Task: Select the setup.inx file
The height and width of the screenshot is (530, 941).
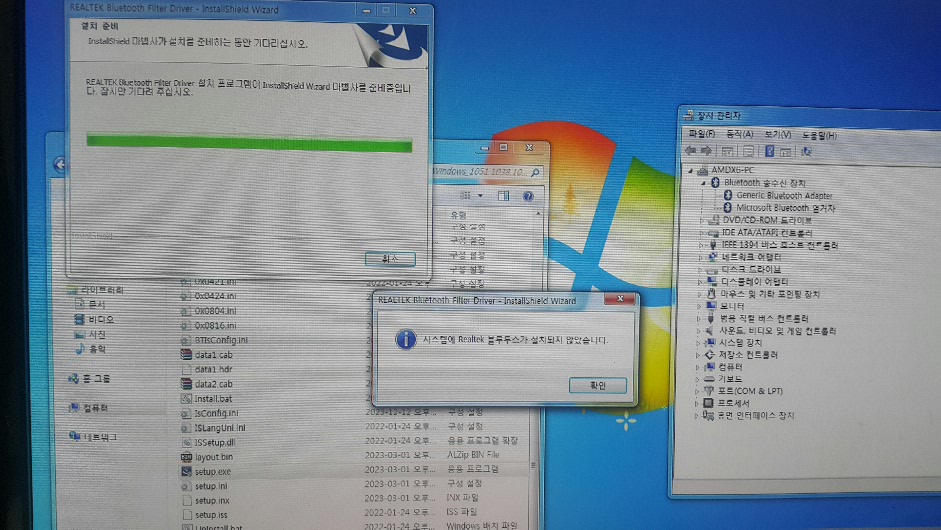Action: [205, 500]
